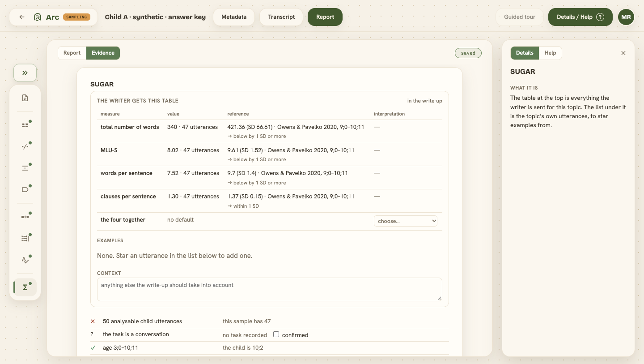Click the Arc logo icon

tap(38, 17)
